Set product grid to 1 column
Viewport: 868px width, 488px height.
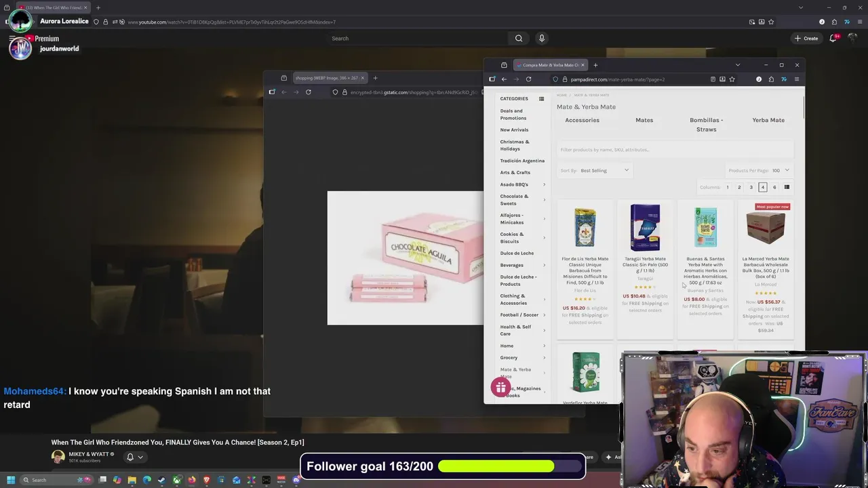click(x=728, y=187)
